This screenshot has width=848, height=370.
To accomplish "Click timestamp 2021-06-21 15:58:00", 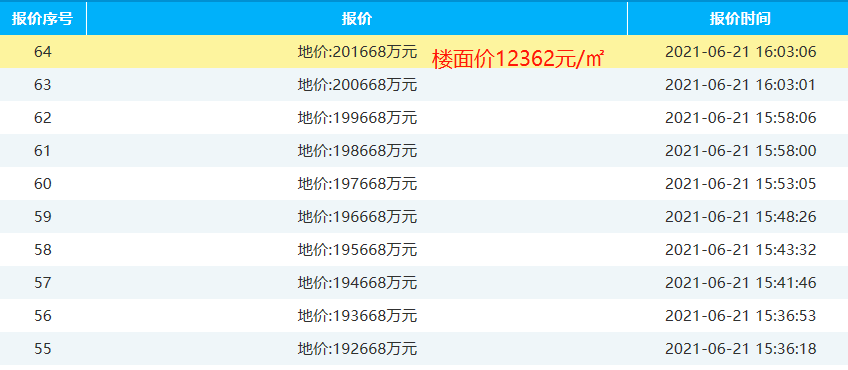I will (740, 151).
